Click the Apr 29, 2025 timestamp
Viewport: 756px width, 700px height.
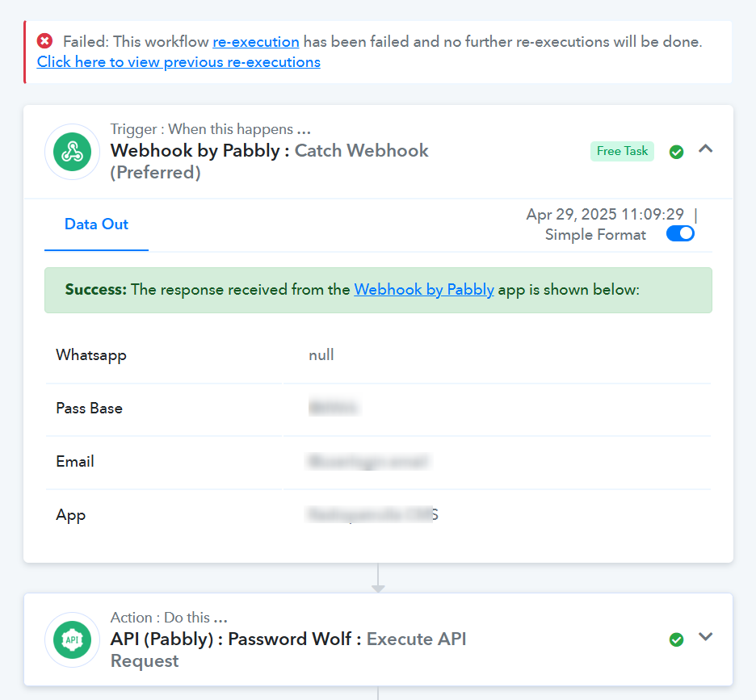pyautogui.click(x=605, y=214)
